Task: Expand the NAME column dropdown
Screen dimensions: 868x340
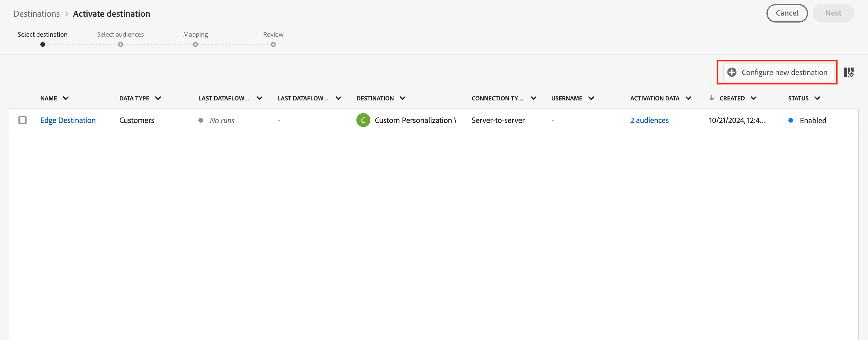Action: pos(66,98)
